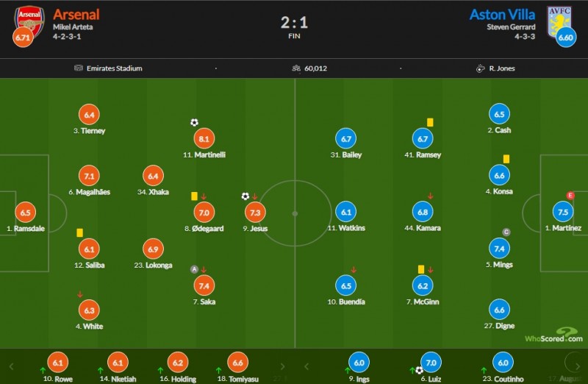Show more Aston Villa substitutes right chevron
588x384 pixels.
coord(578,366)
